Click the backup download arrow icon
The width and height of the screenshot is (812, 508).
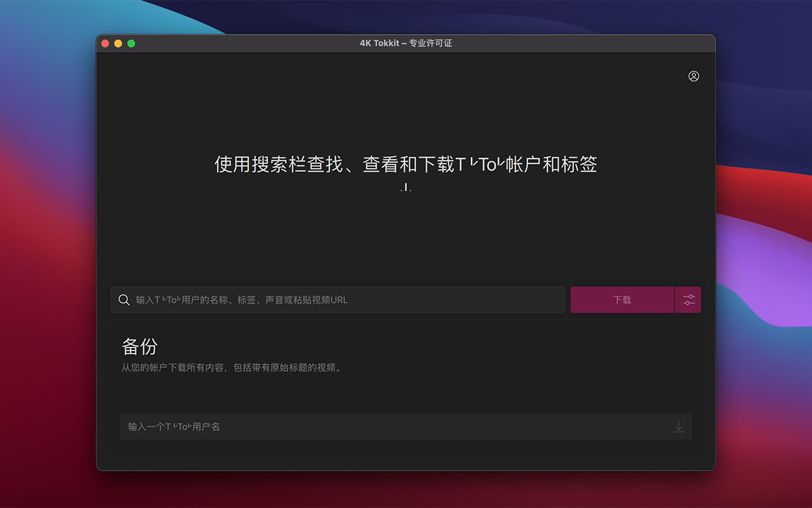coord(679,427)
